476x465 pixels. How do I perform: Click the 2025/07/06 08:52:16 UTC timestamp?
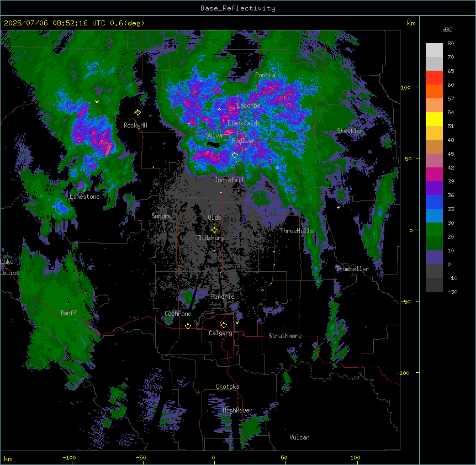[x=56, y=23]
